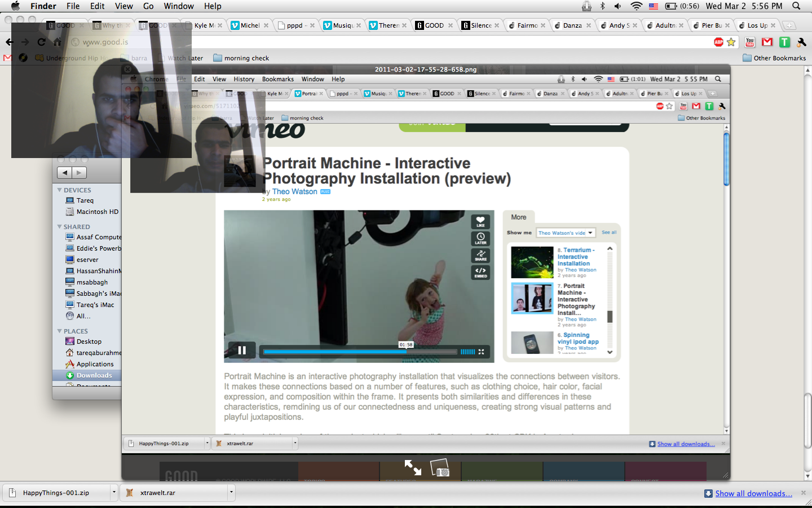Toggle fullscreen on the Vimeo player
The height and width of the screenshot is (508, 812).
pyautogui.click(x=481, y=352)
